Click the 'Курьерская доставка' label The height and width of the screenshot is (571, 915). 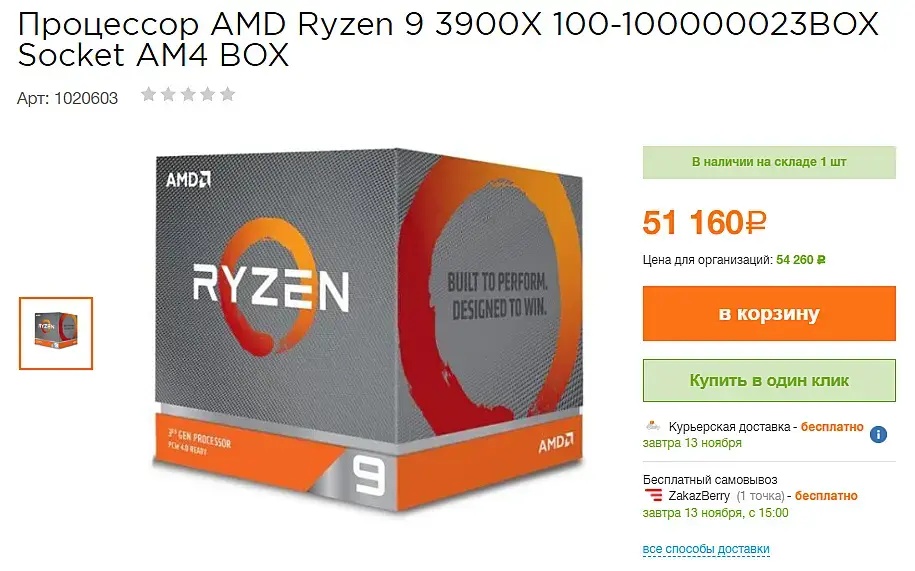[x=729, y=427]
